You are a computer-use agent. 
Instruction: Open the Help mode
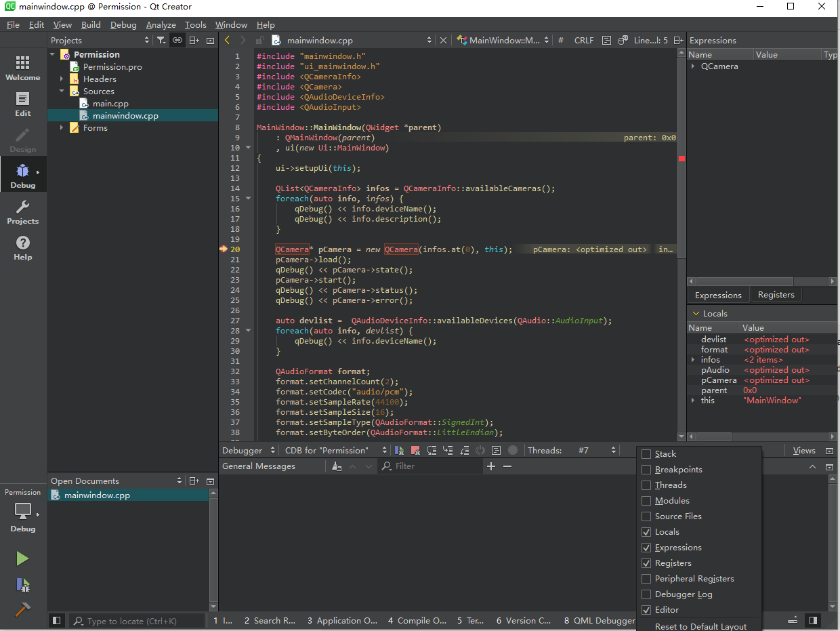coord(23,247)
